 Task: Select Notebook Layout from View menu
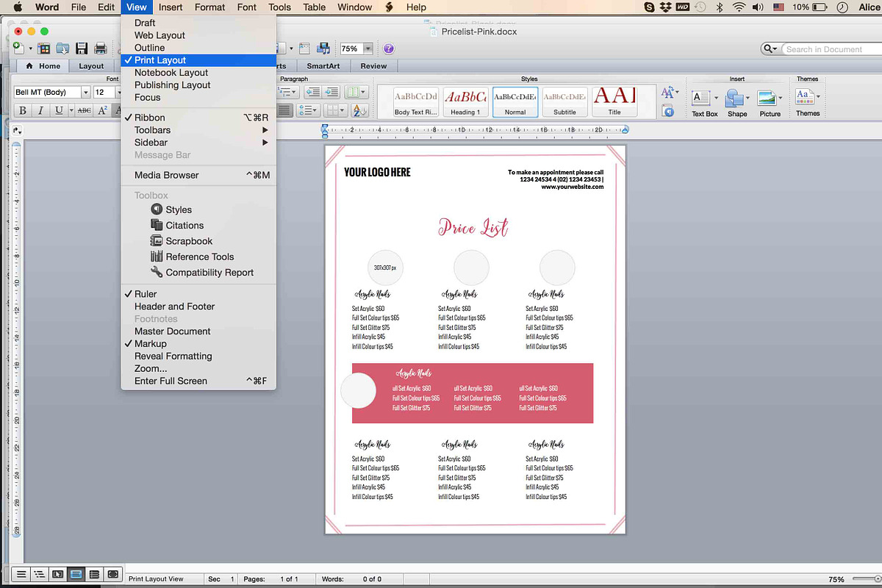[x=171, y=73]
